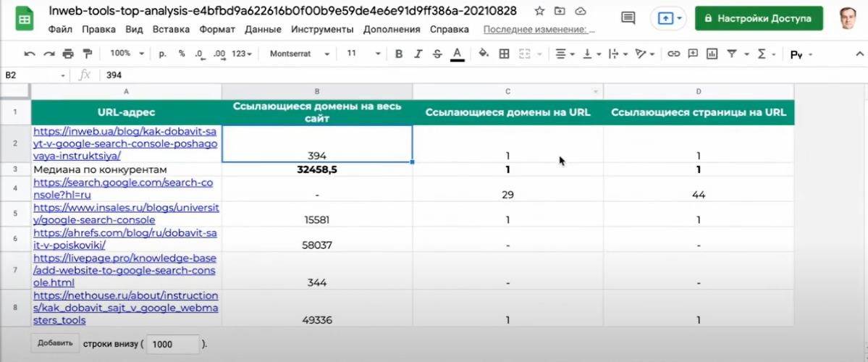Insert a chart from toolbar
868x362 pixels.
712,54
